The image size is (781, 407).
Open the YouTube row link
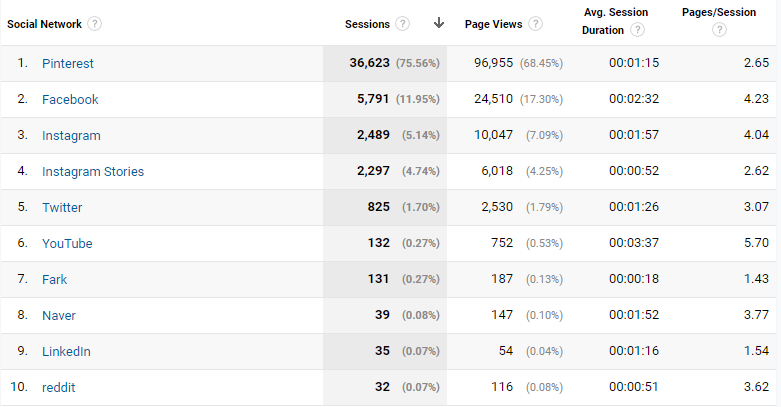click(x=67, y=243)
